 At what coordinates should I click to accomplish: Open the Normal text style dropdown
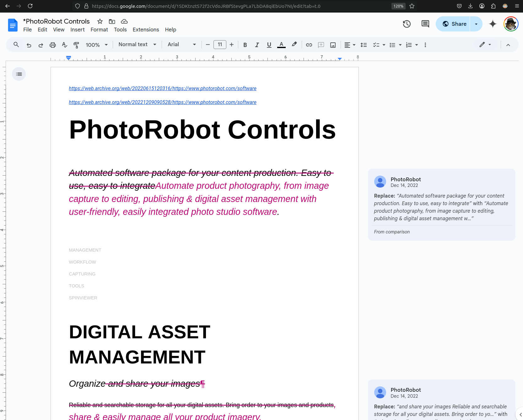tap(137, 45)
